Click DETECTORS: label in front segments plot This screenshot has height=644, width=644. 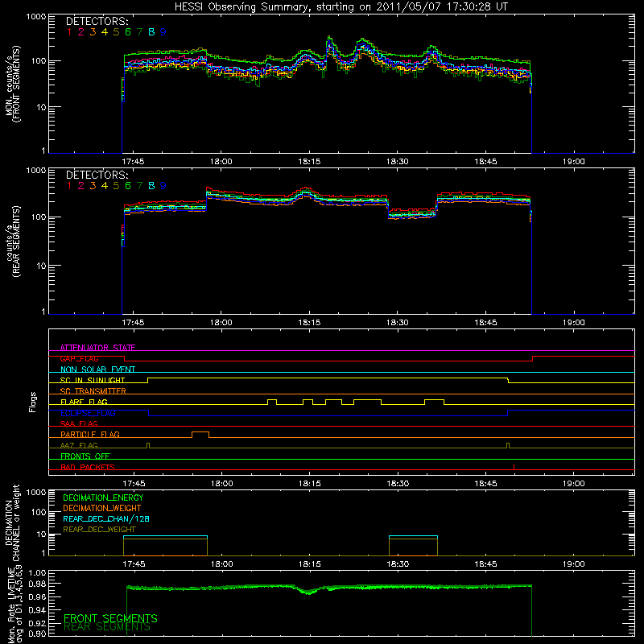[97, 22]
